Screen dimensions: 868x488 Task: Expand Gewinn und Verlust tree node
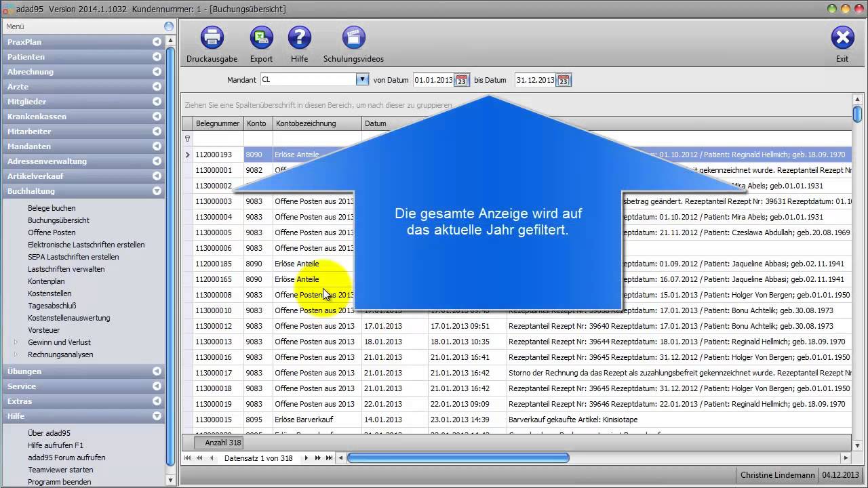(x=16, y=342)
